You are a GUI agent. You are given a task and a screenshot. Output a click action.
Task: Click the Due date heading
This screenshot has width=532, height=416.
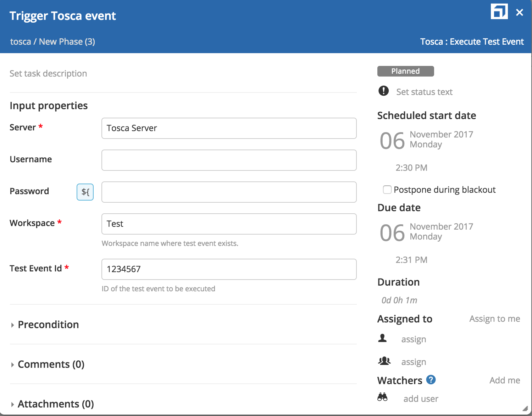pos(399,208)
